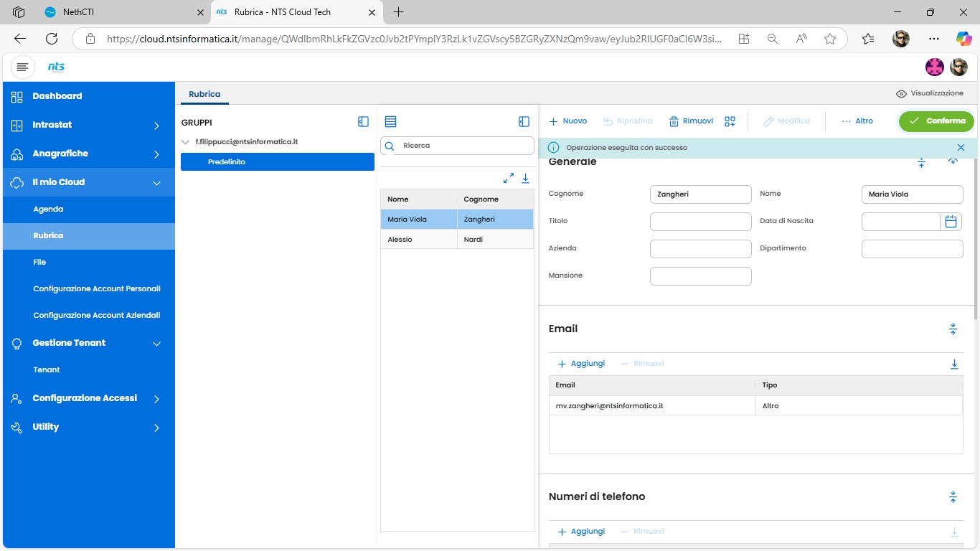Open Agenda in the sidebar

(48, 209)
